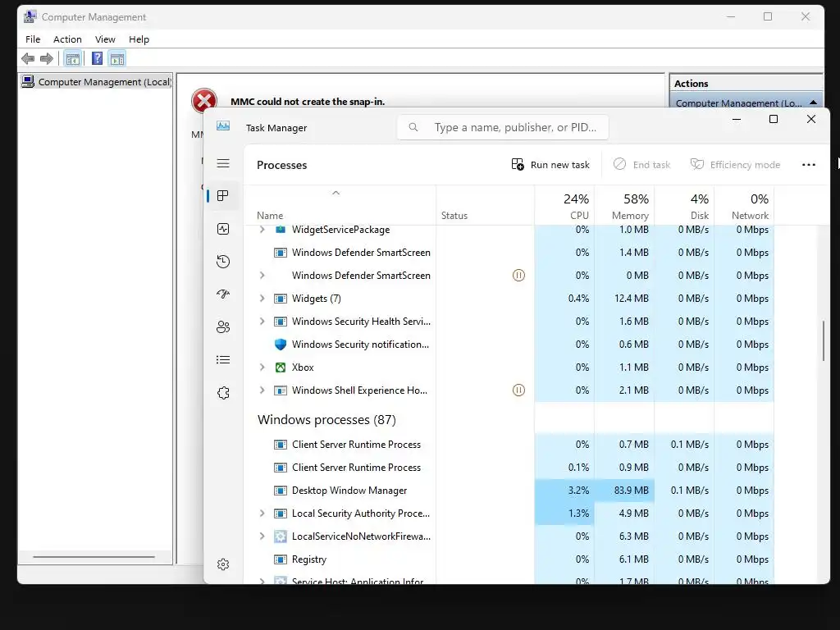Click the MMC error icon

pyautogui.click(x=204, y=101)
